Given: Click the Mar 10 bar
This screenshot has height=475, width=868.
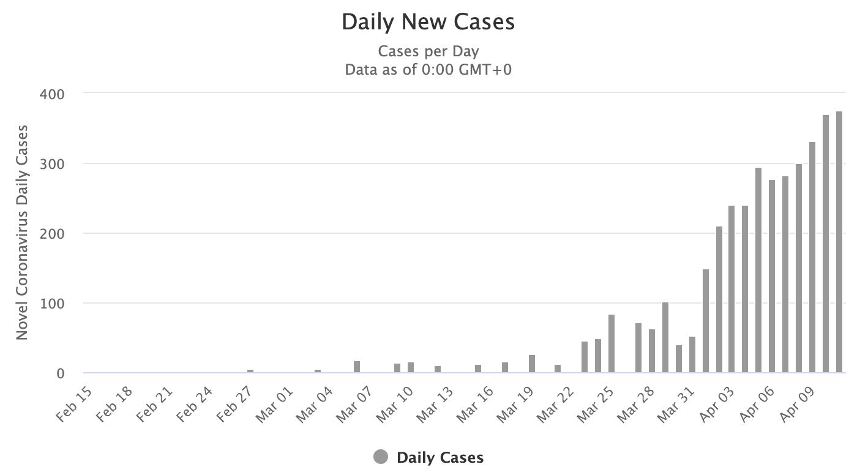Looking at the screenshot, I should pos(411,367).
